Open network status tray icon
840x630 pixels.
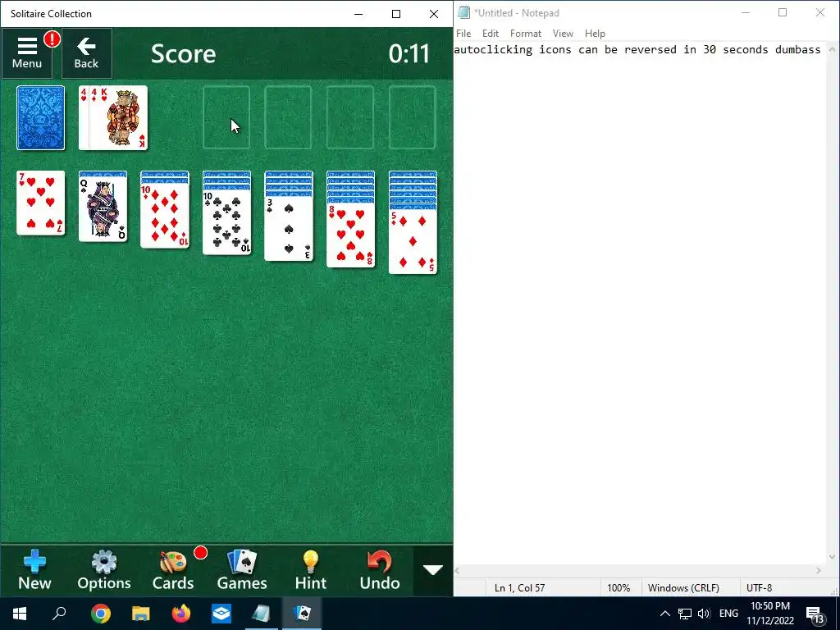685,614
